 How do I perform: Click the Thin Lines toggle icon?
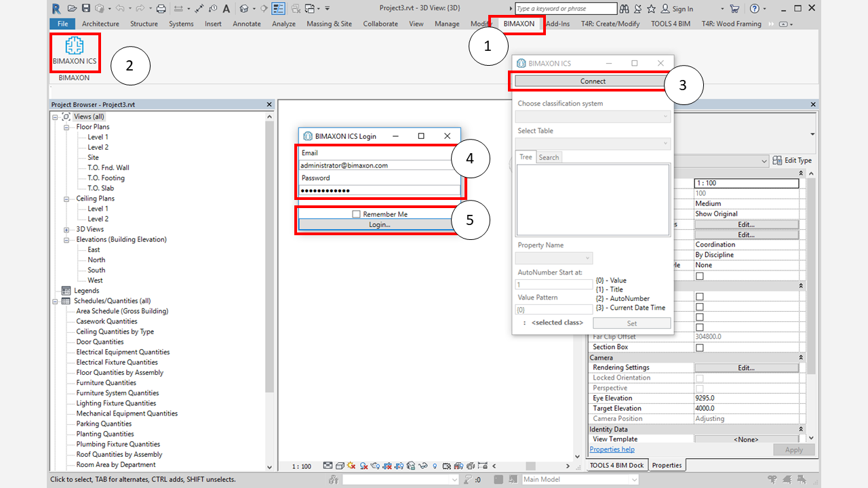278,8
